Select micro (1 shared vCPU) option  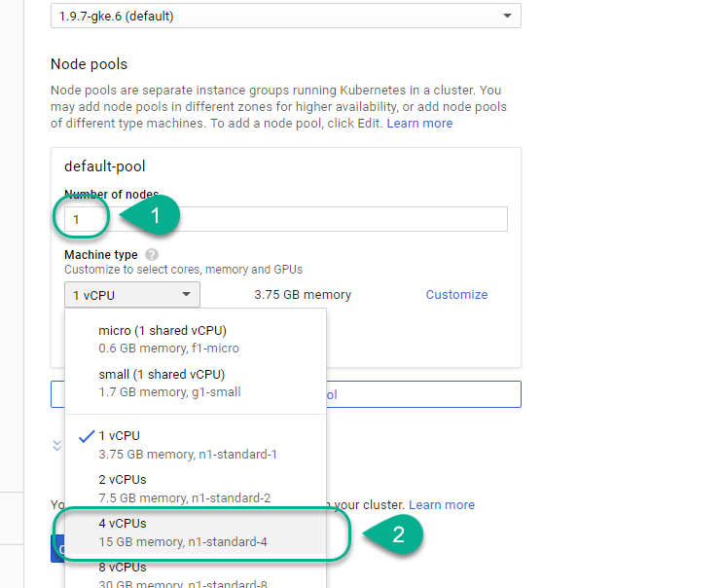coord(196,339)
